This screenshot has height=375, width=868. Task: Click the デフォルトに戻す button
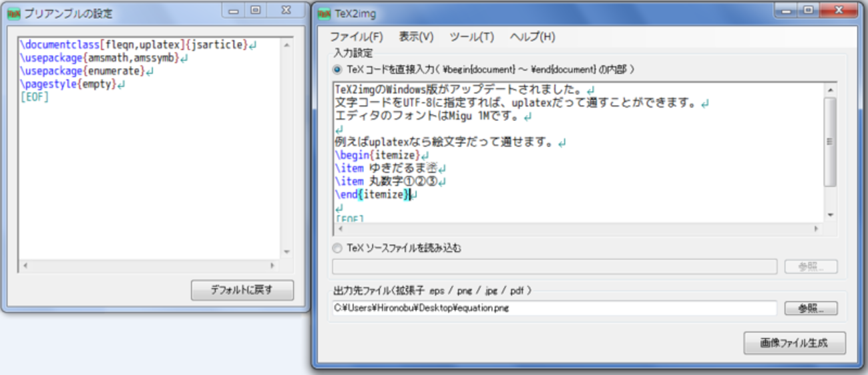point(242,290)
